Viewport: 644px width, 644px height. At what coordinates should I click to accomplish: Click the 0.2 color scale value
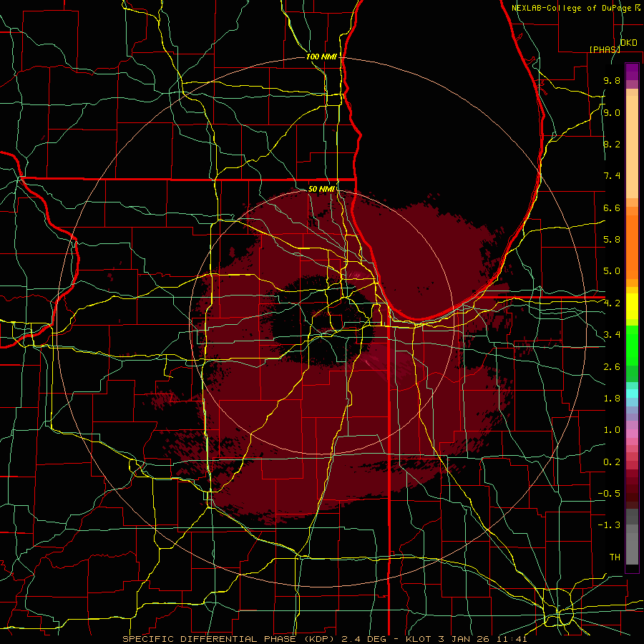[x=612, y=462]
